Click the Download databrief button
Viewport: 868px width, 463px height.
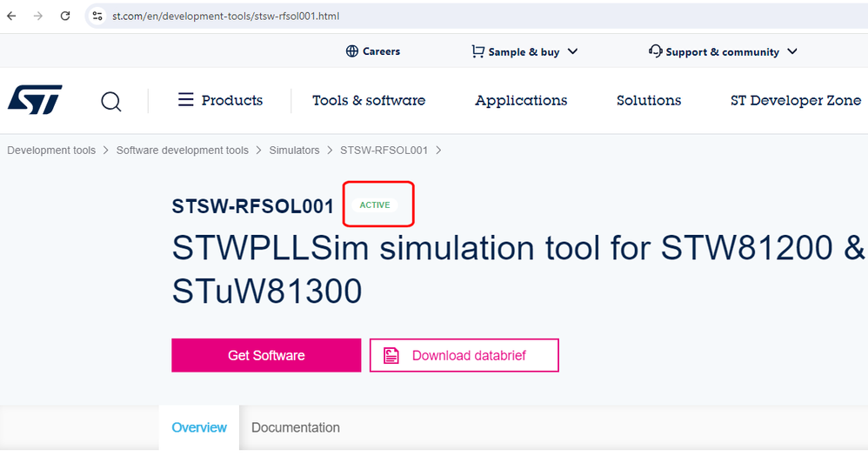(x=464, y=356)
